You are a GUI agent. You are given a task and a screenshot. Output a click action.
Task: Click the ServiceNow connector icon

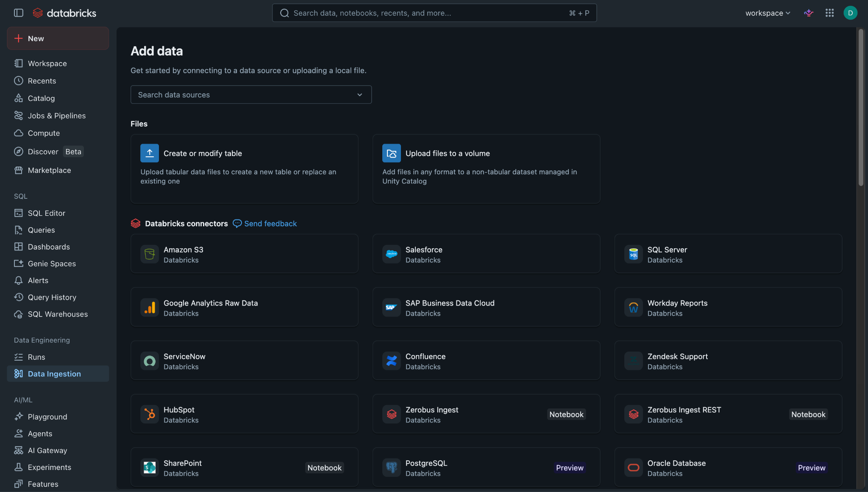pyautogui.click(x=150, y=361)
